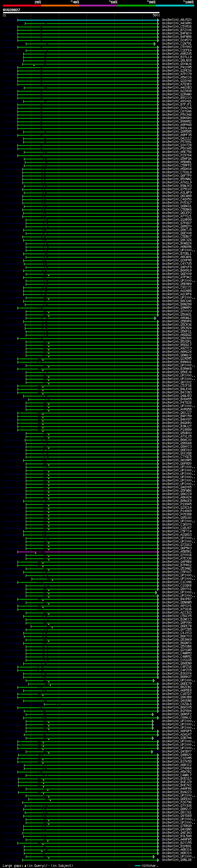Open hit UniRef100_C1EFE4
Screen dimensions: 197x868
pos(177,50)
